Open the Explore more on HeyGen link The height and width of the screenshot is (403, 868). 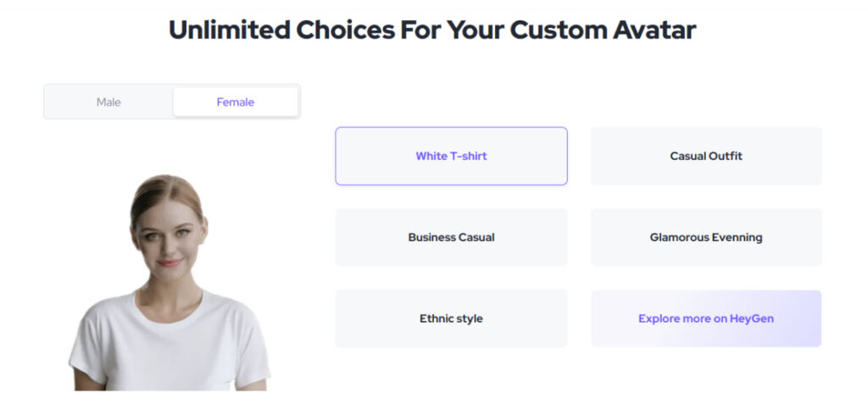(706, 318)
